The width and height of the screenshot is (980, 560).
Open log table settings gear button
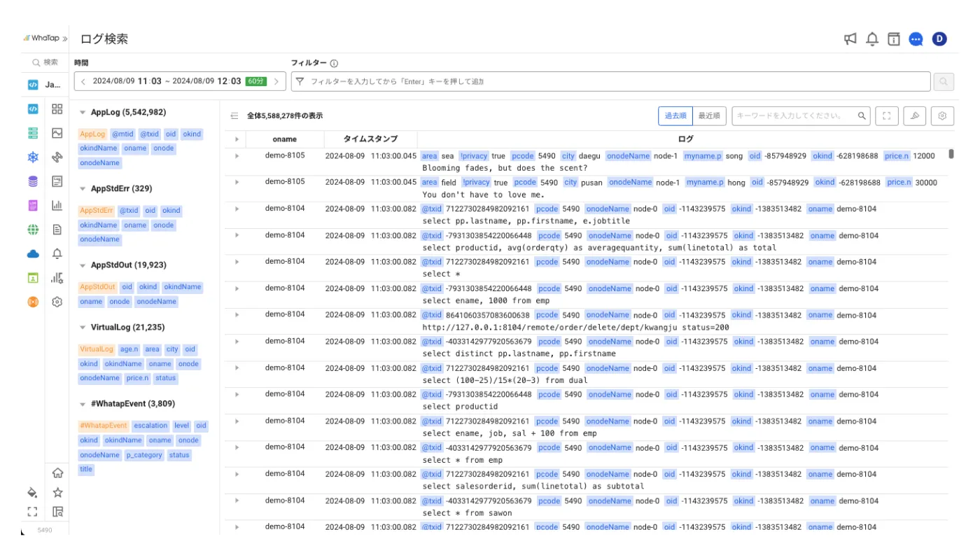943,116
